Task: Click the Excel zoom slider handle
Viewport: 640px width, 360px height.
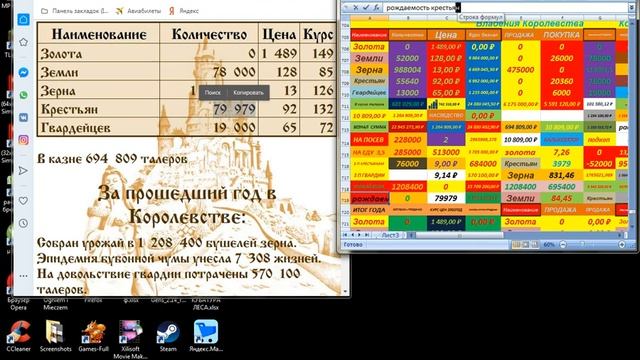Action: tap(582, 244)
